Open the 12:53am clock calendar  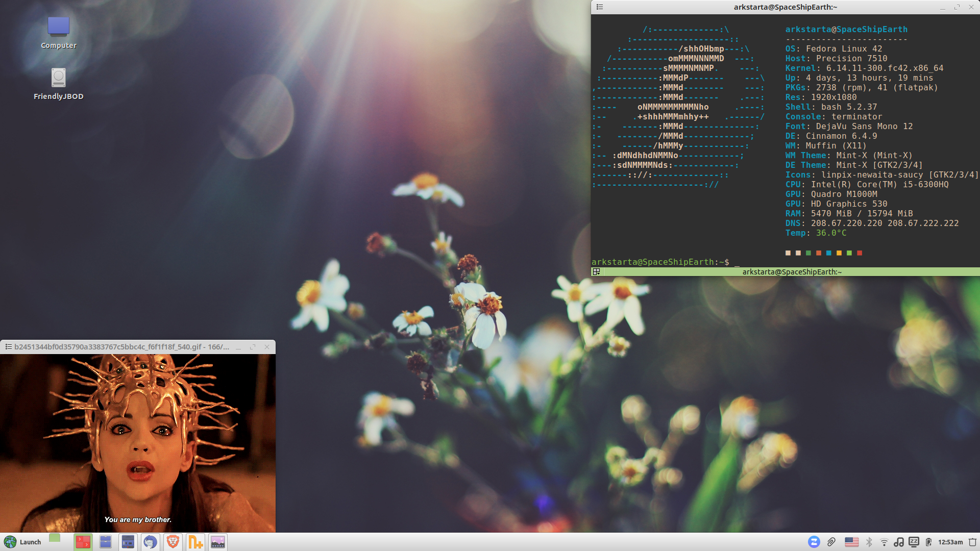[x=950, y=542]
